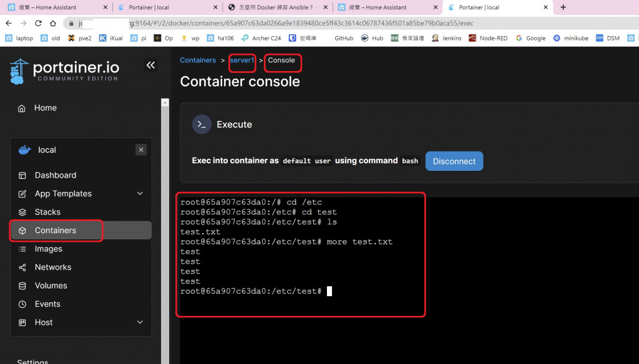The image size is (639, 364).
Task: Open the pi bookmark
Action: pyautogui.click(x=139, y=38)
